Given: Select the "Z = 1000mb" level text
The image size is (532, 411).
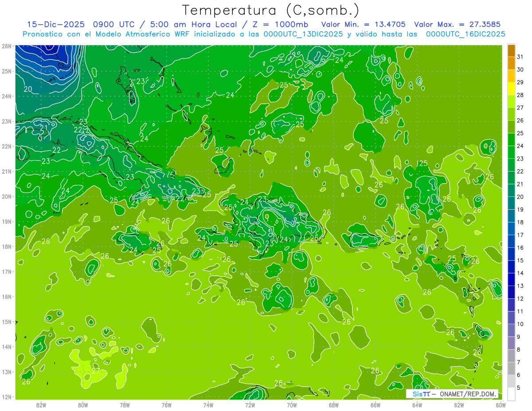Looking at the screenshot, I should point(280,24).
